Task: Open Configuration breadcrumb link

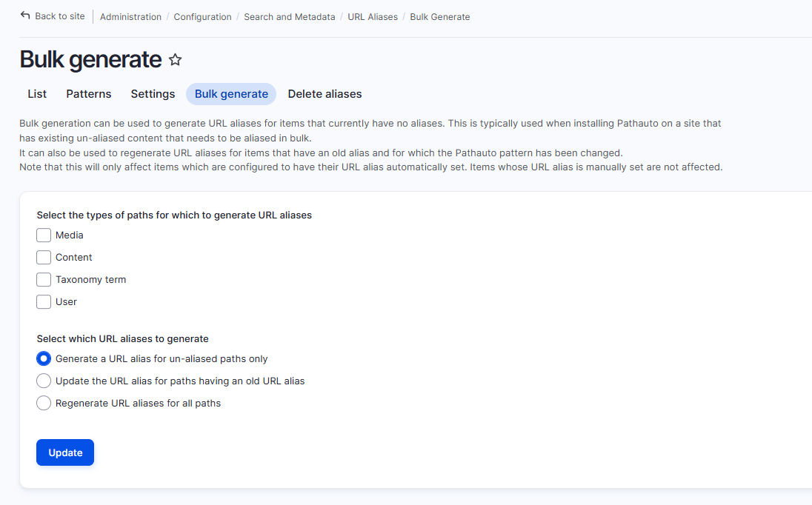Action: click(202, 16)
